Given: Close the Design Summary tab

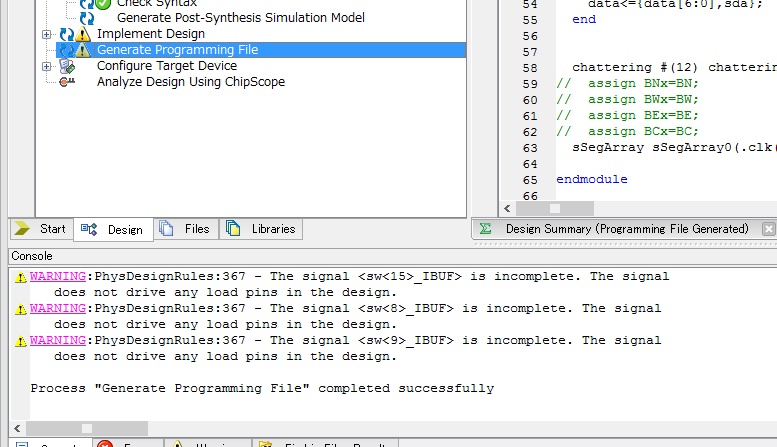Looking at the screenshot, I should point(768,229).
